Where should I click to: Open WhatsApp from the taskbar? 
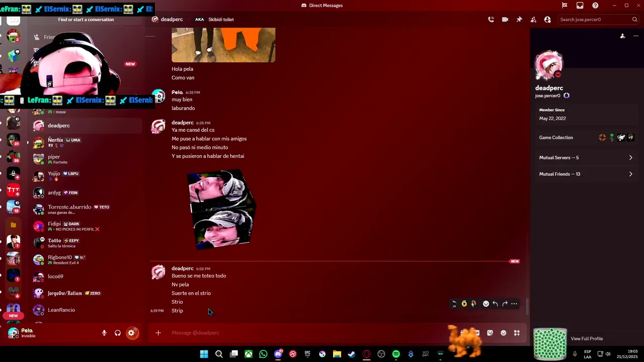point(263,354)
